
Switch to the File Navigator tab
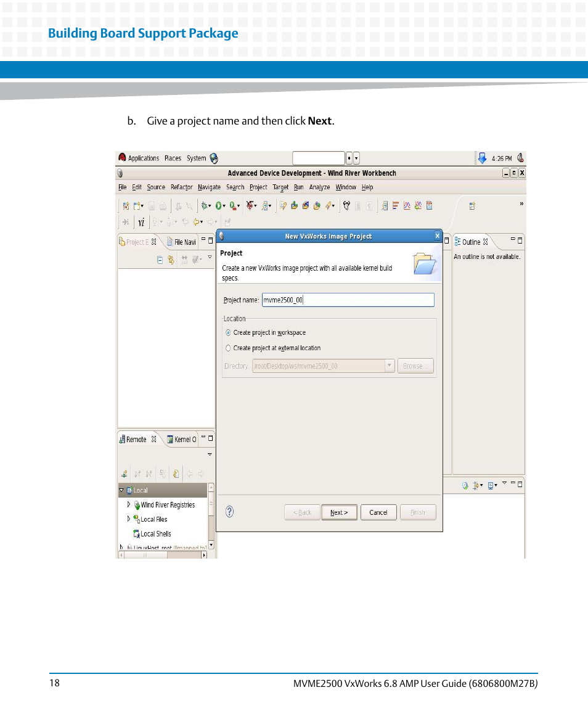point(181,242)
